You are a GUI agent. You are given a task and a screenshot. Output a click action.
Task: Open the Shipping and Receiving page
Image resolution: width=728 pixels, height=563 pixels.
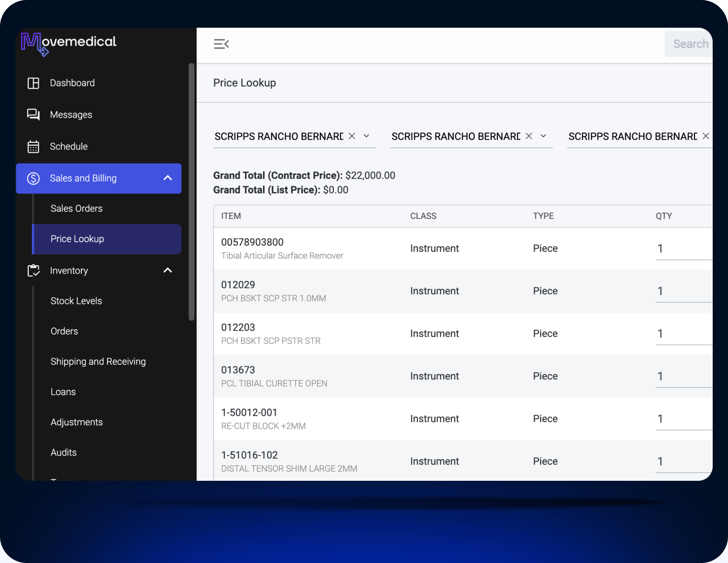[x=98, y=361]
